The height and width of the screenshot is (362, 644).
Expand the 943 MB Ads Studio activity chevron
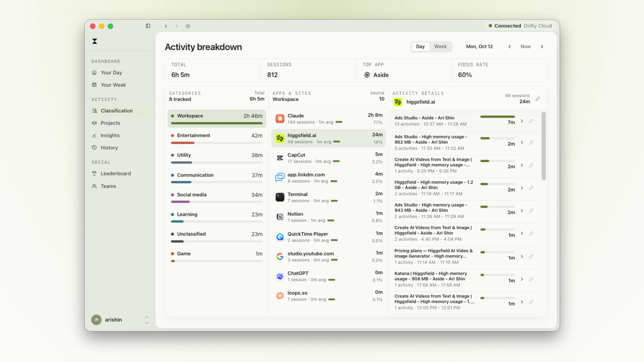tap(522, 211)
